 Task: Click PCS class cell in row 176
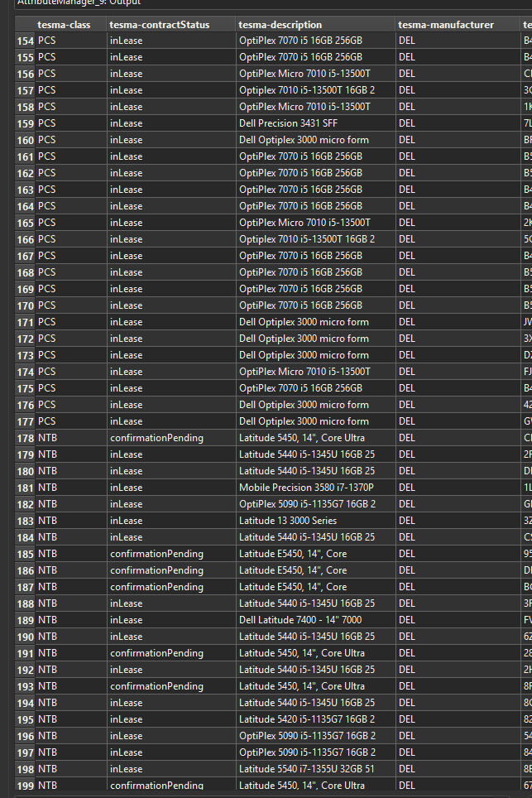tap(70, 405)
